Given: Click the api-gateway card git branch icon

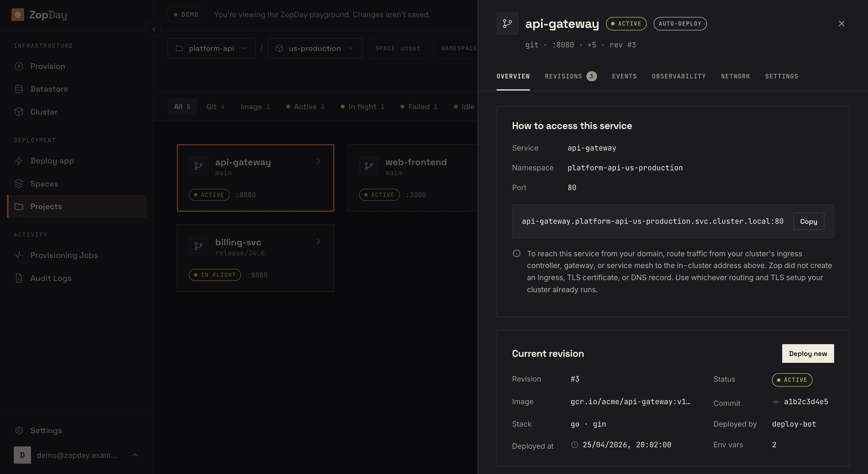Looking at the screenshot, I should [198, 166].
